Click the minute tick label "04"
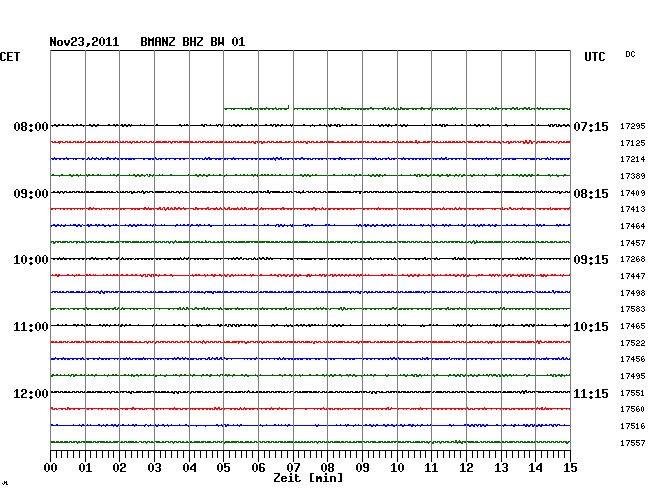This screenshot has width=650, height=494. pos(189,468)
